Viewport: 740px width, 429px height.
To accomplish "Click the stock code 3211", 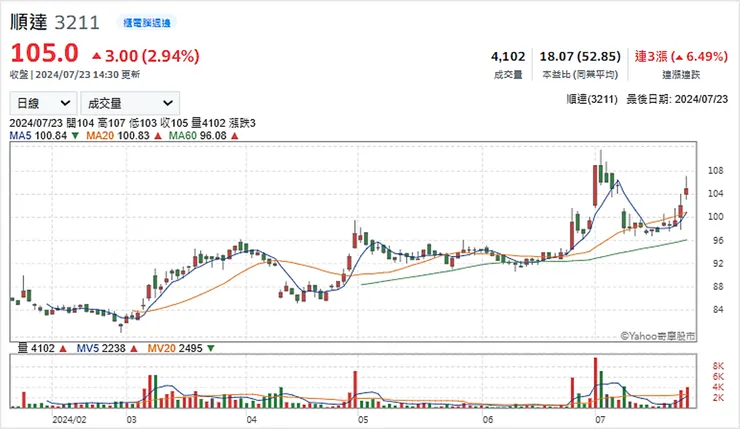I will (x=77, y=23).
